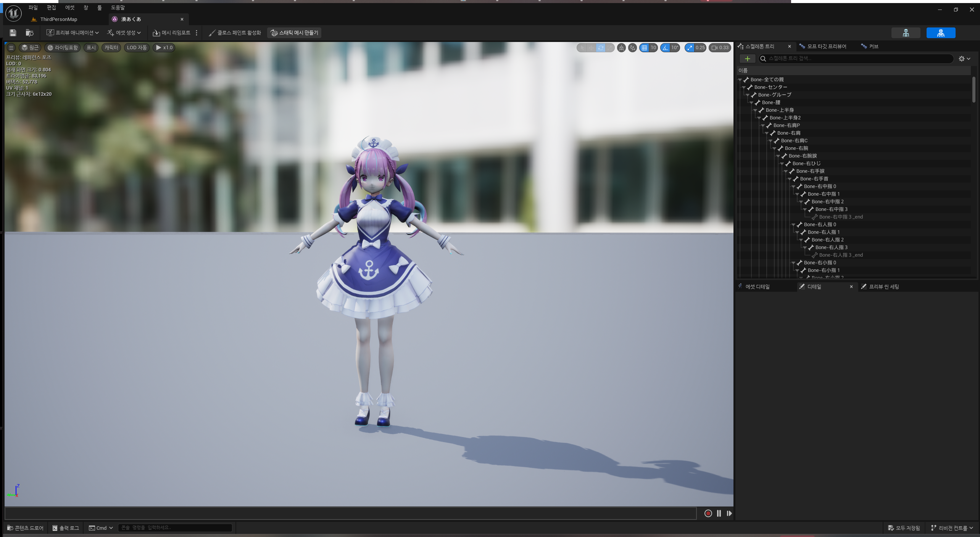980x537 pixels.
Task: Collapse the Bone-右中指 0 tree node
Action: [793, 187]
